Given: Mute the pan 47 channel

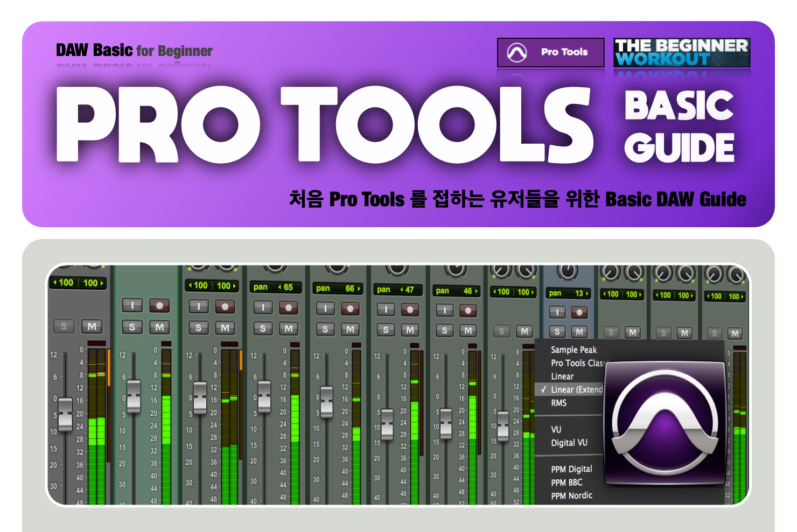Looking at the screenshot, I should pyautogui.click(x=410, y=330).
